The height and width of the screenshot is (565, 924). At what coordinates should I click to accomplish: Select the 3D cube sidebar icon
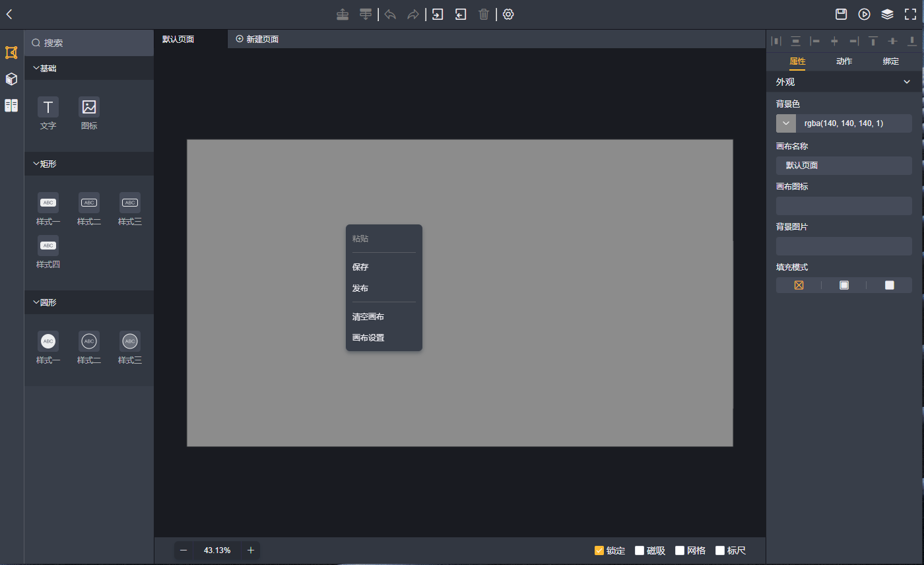pyautogui.click(x=11, y=79)
